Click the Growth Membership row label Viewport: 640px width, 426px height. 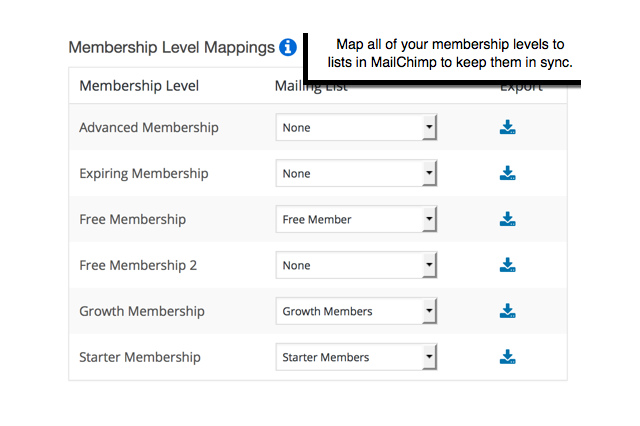click(141, 312)
